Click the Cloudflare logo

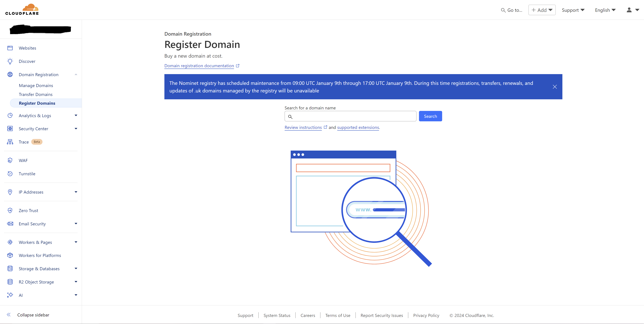pos(22,10)
